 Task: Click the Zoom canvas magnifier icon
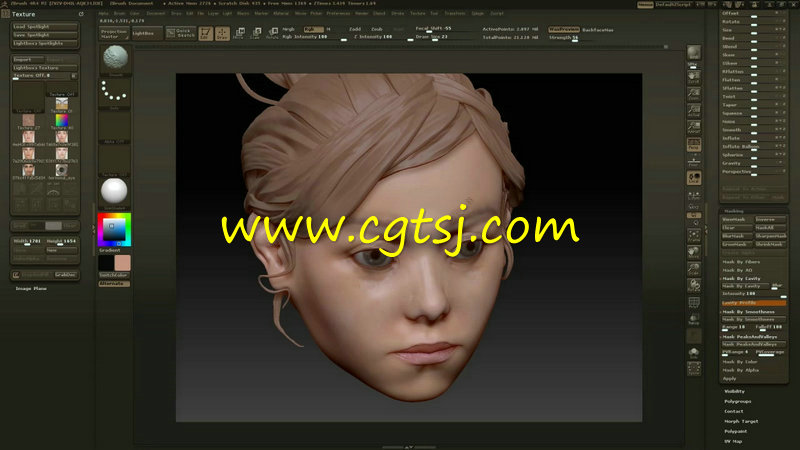pos(693,93)
